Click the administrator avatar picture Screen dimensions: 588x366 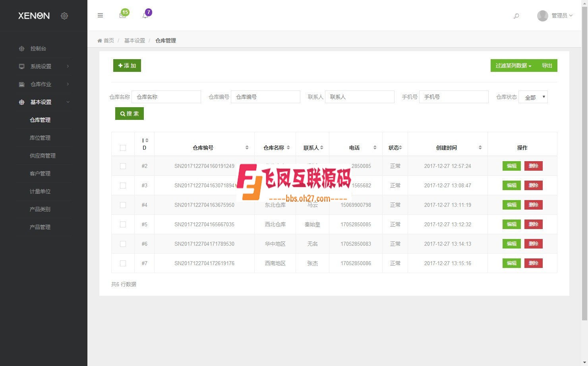(x=542, y=15)
